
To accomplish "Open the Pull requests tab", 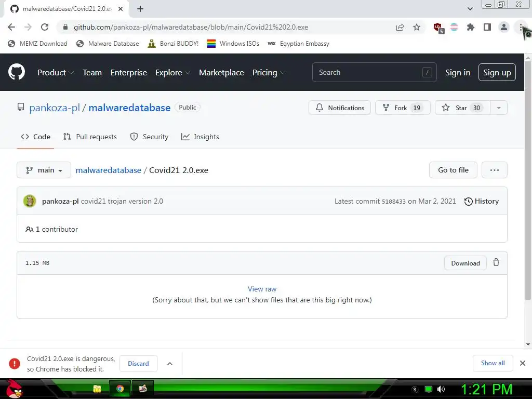I will (x=90, y=137).
